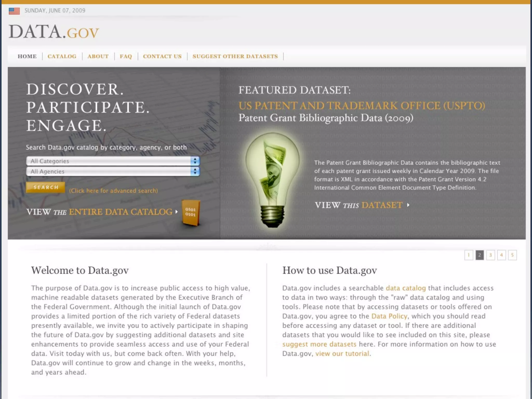Go to featured slide 3
This screenshot has height=399, width=532.
click(490, 255)
